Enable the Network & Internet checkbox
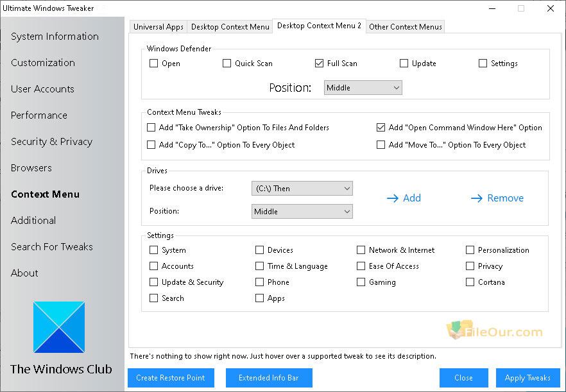The height and width of the screenshot is (392, 566). click(x=361, y=250)
